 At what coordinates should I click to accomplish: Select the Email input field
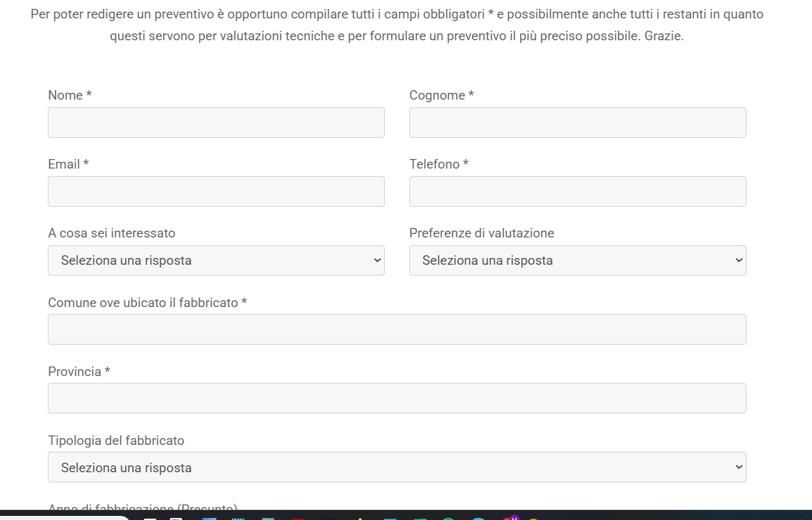[216, 191]
